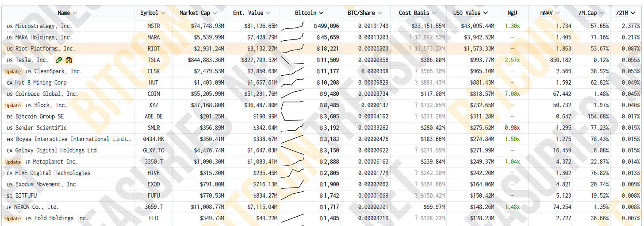Click the green pickle emoji beside Tesla, Inc.
This screenshot has height=226, width=644.
tap(58, 60)
